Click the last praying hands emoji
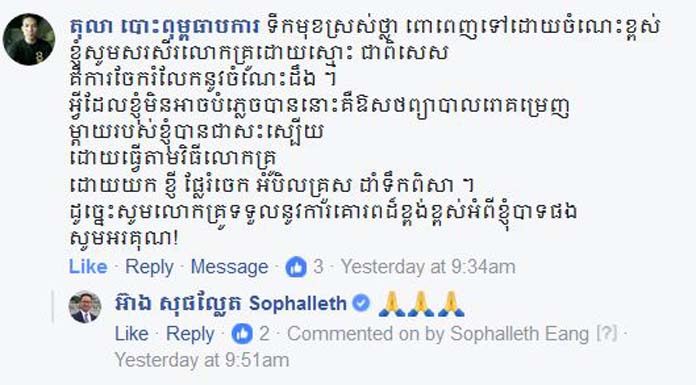 [451, 304]
